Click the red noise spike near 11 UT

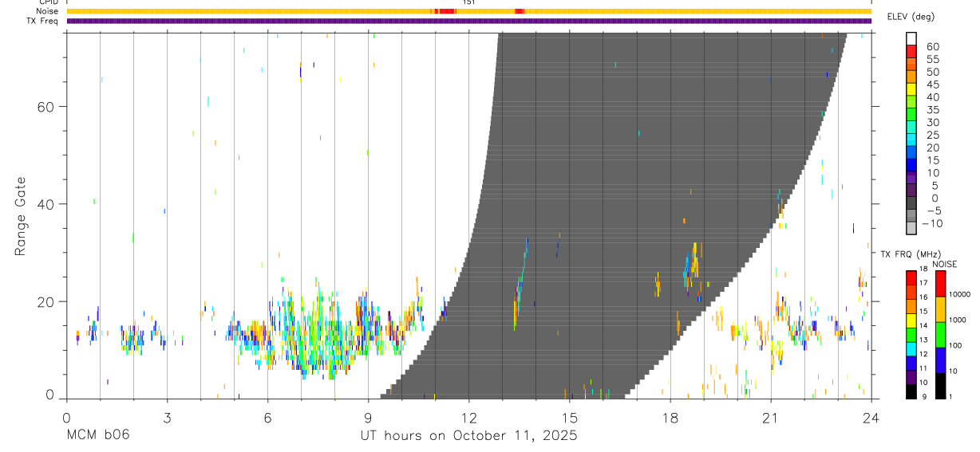[445, 11]
